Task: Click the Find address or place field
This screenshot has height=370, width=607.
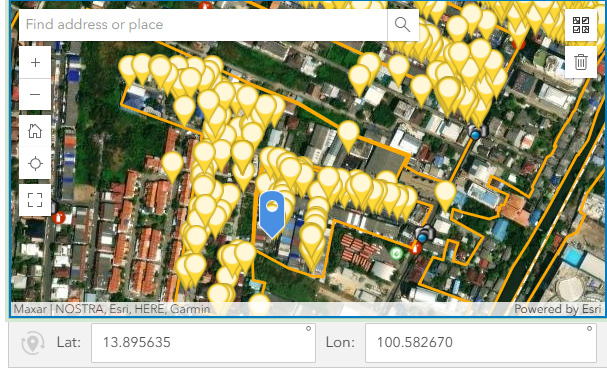Action: tap(203, 25)
